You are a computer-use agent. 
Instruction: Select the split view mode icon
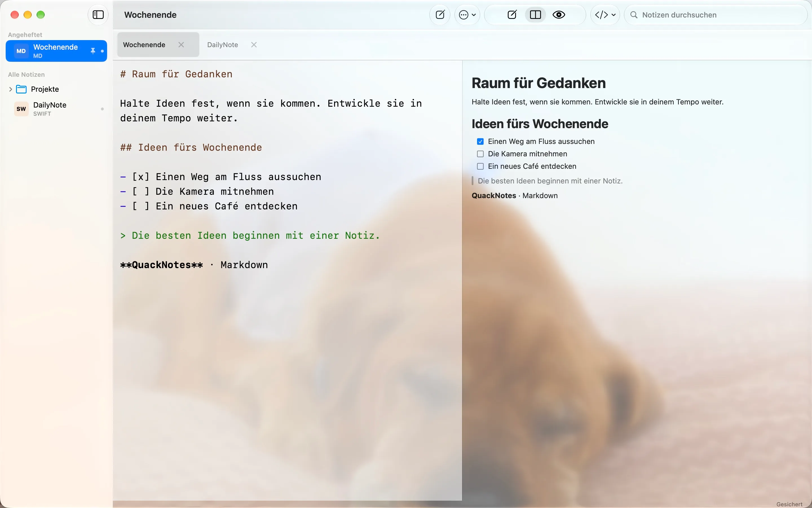[x=535, y=15]
